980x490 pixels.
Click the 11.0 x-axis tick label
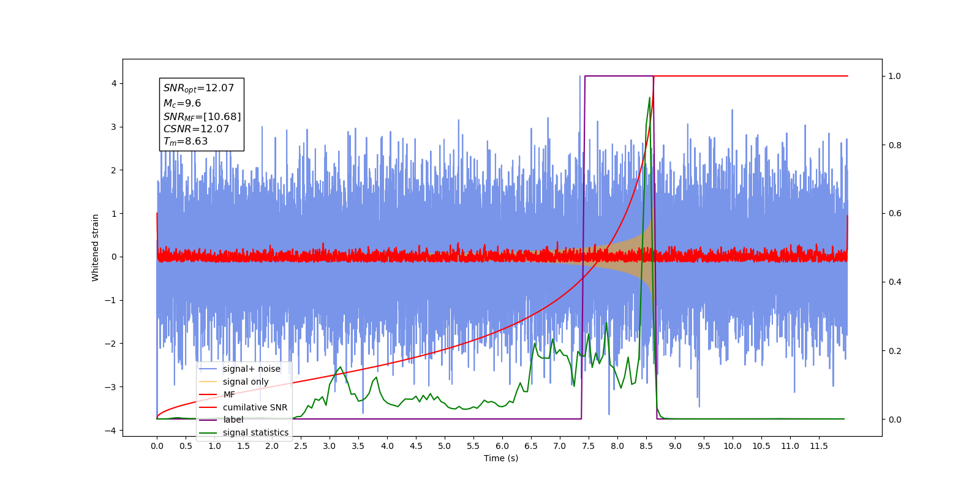[x=790, y=446]
